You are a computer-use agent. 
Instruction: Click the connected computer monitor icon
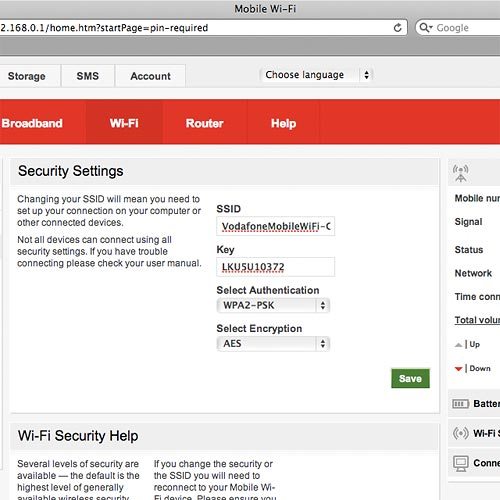pos(461,463)
